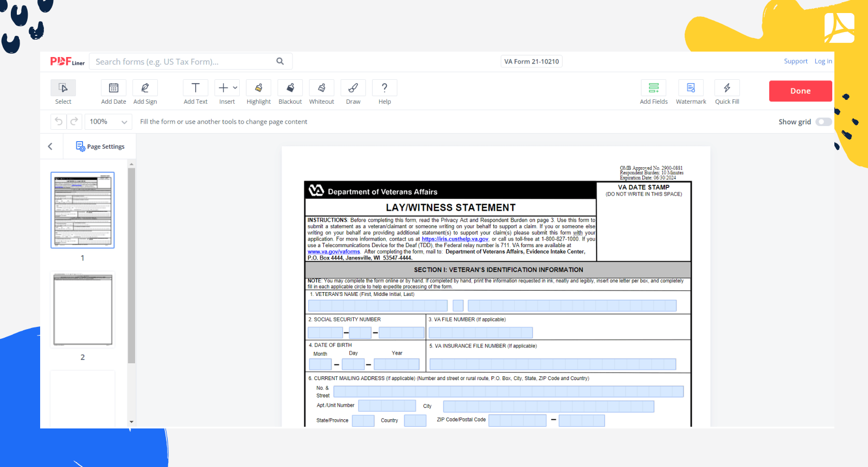Select page 1 thumbnail
The width and height of the screenshot is (868, 467).
point(82,210)
